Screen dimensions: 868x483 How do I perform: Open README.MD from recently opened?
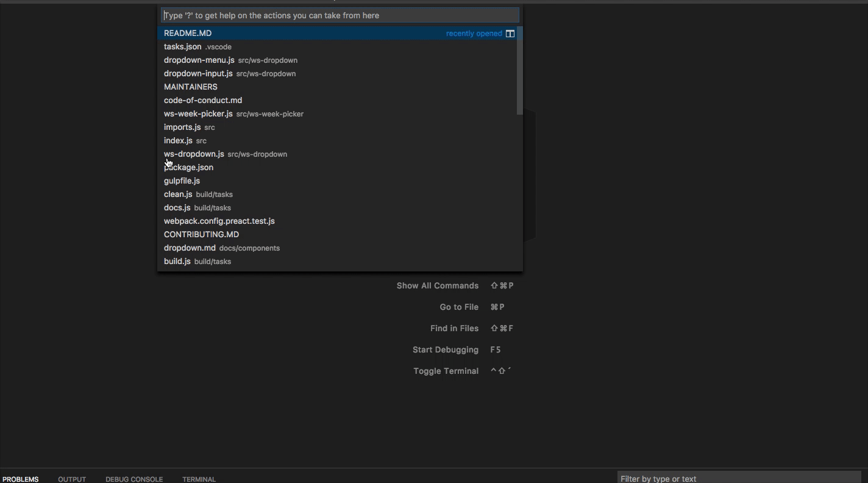(x=337, y=34)
